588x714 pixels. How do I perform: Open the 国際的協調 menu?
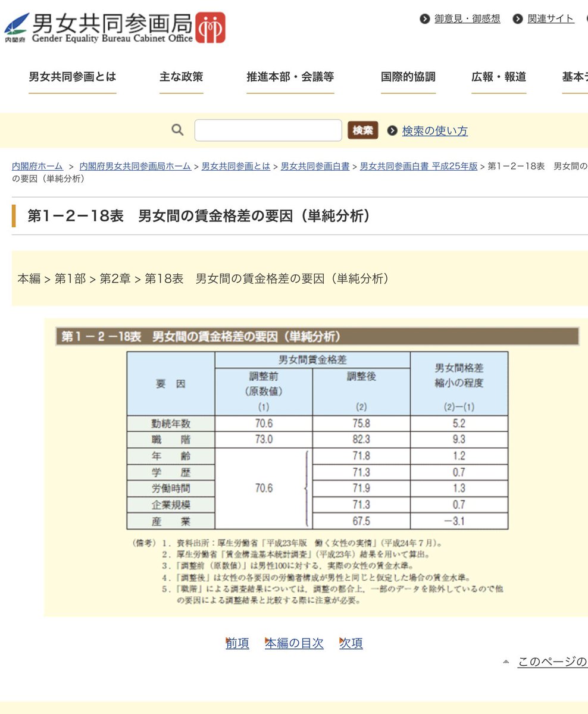(x=408, y=77)
